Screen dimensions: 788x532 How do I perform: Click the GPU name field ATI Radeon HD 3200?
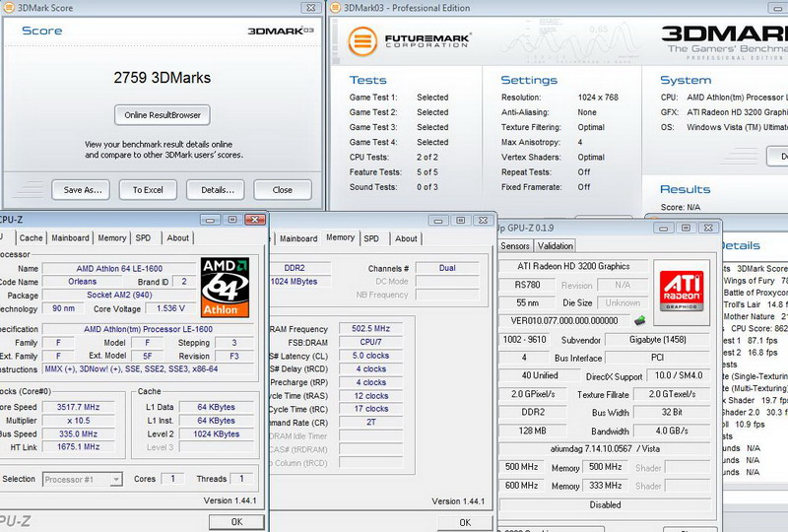click(573, 266)
